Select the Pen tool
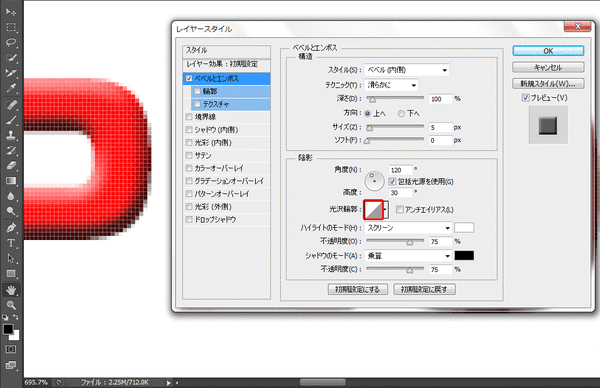Image resolution: width=600 pixels, height=388 pixels. point(11,228)
